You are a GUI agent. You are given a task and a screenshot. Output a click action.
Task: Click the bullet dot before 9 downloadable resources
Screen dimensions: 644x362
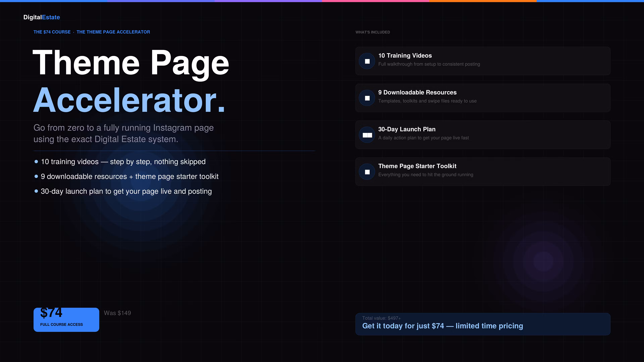click(36, 176)
